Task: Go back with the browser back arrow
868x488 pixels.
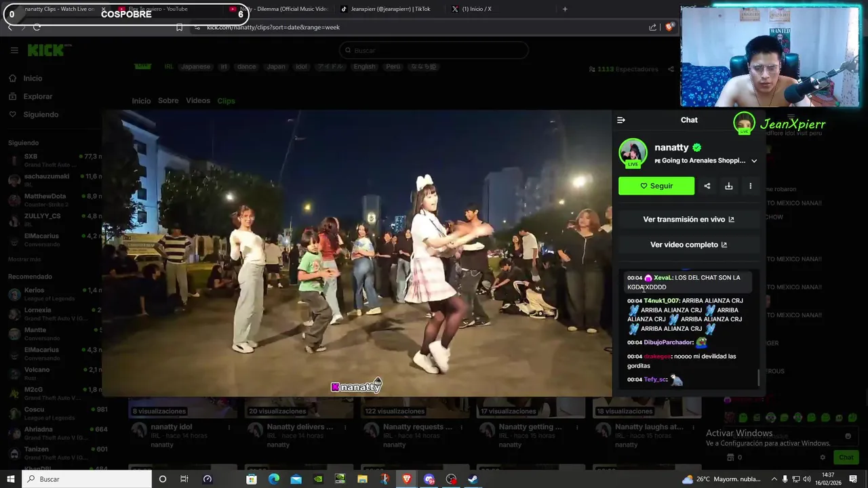Action: pyautogui.click(x=9, y=27)
